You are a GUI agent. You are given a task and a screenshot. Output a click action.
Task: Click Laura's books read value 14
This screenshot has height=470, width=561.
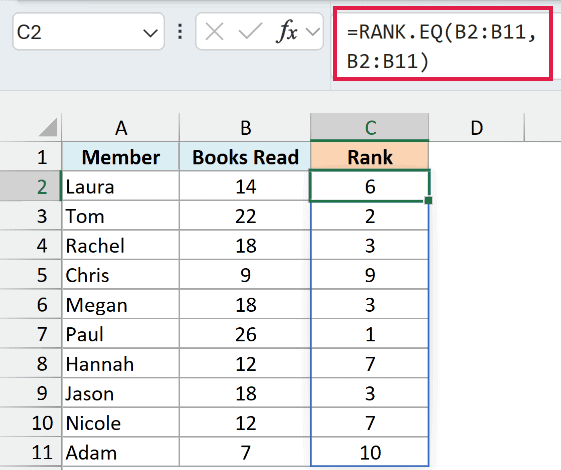(245, 186)
